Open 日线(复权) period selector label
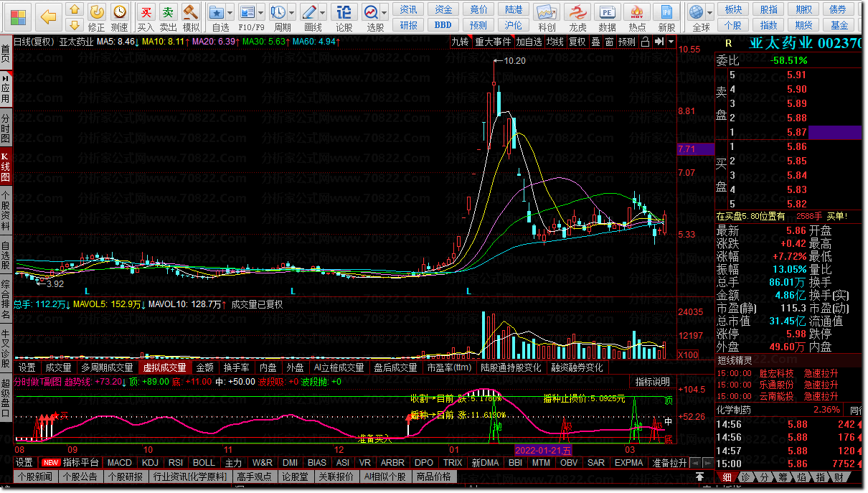This screenshot has width=868, height=493. (34, 42)
